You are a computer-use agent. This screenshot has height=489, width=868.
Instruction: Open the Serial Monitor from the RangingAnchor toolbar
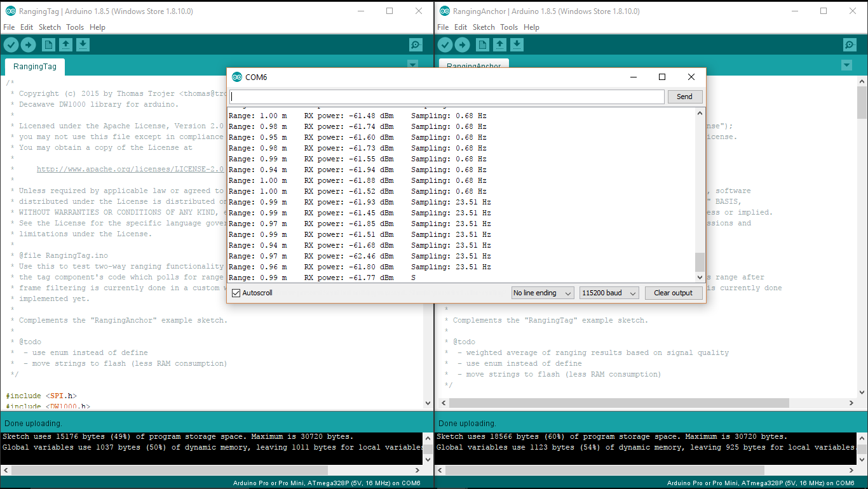point(850,44)
